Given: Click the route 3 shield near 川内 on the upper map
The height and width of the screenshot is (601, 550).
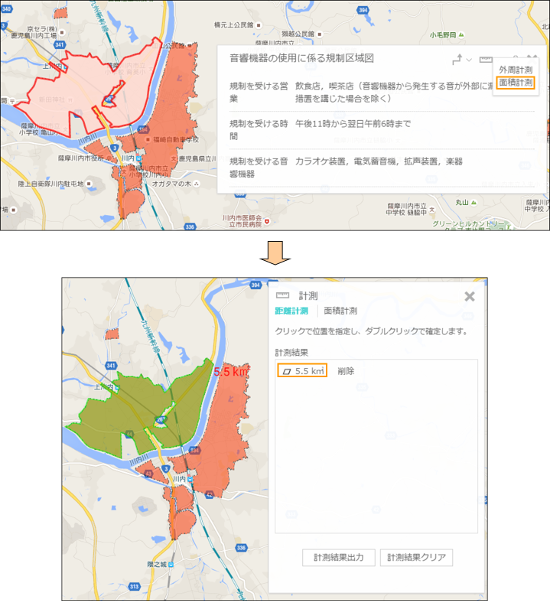Looking at the screenshot, I should click(114, 148).
